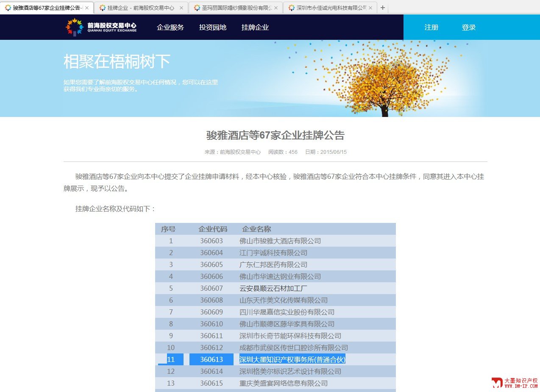Close the 深圳市永佳诚光电科技 tab

pyautogui.click(x=370, y=8)
